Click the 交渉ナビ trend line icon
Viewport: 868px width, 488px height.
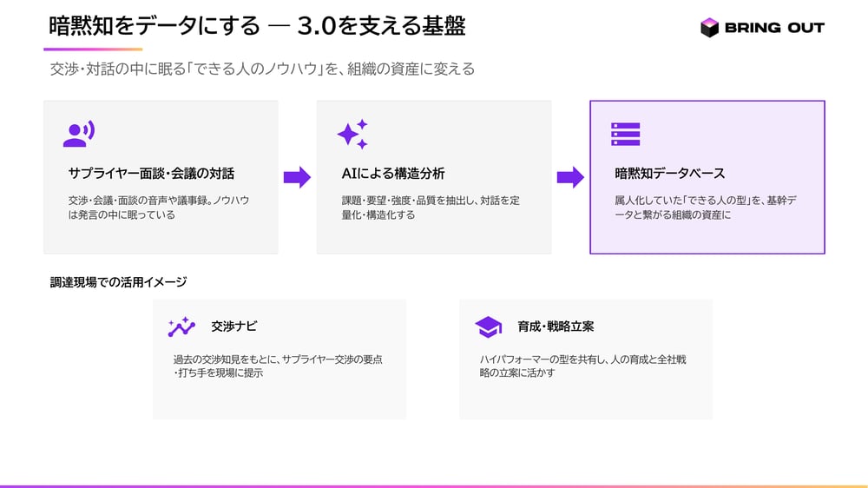point(181,326)
